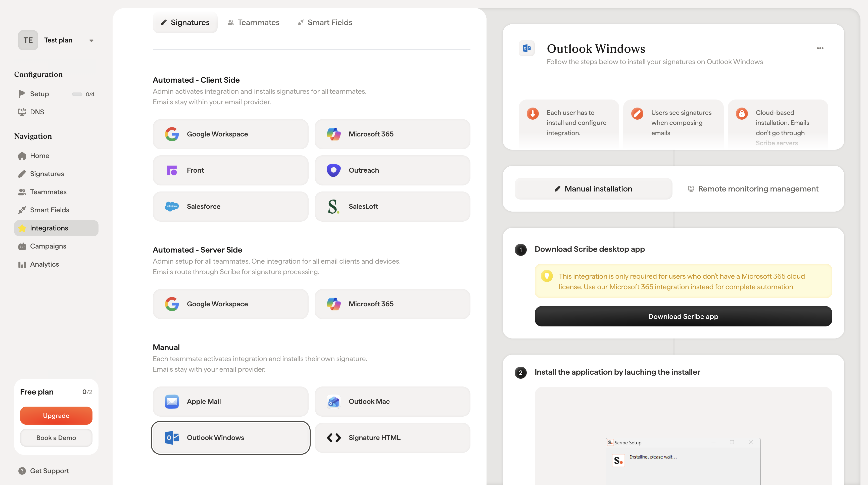Select the Manual installation tab

(x=593, y=189)
